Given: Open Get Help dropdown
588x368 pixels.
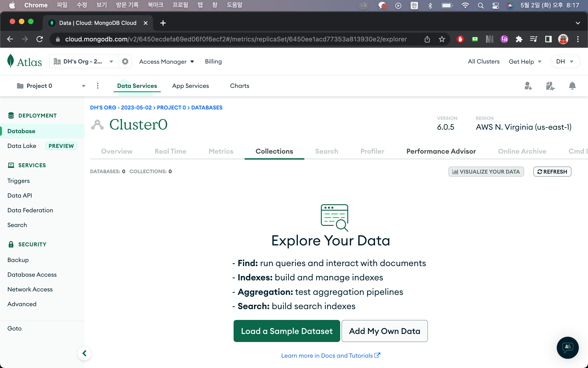Looking at the screenshot, I should point(525,62).
